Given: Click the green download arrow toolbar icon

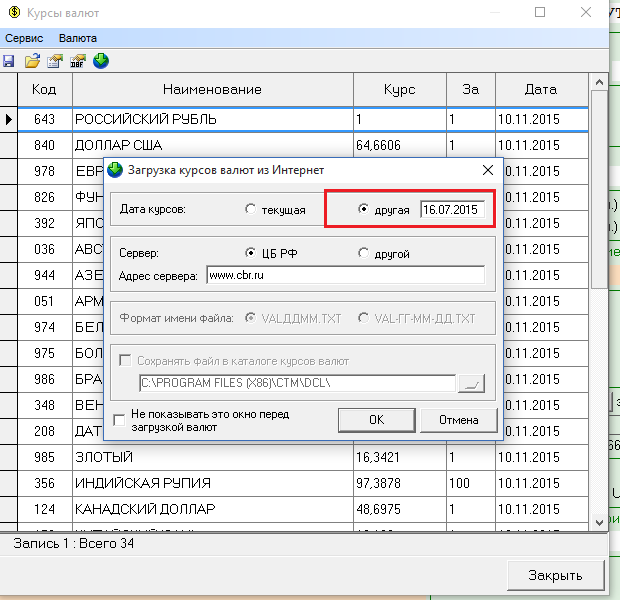Looking at the screenshot, I should 101,61.
